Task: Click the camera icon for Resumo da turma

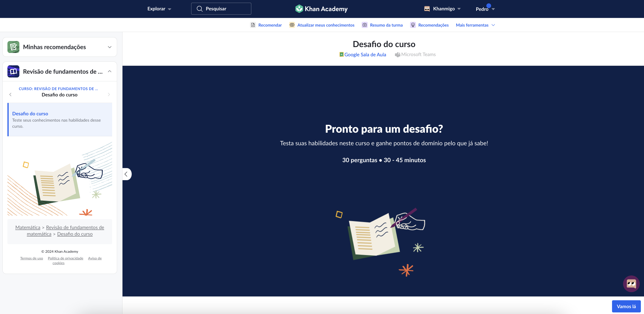Action: pyautogui.click(x=365, y=25)
